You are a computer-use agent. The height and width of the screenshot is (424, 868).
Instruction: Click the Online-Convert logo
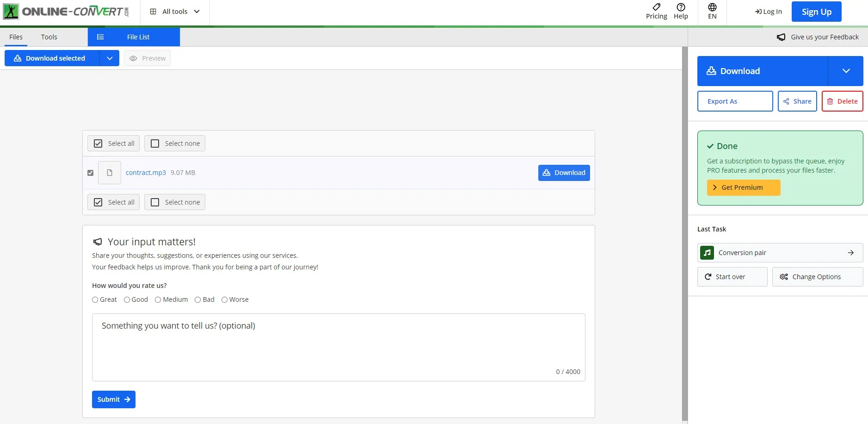tap(67, 12)
